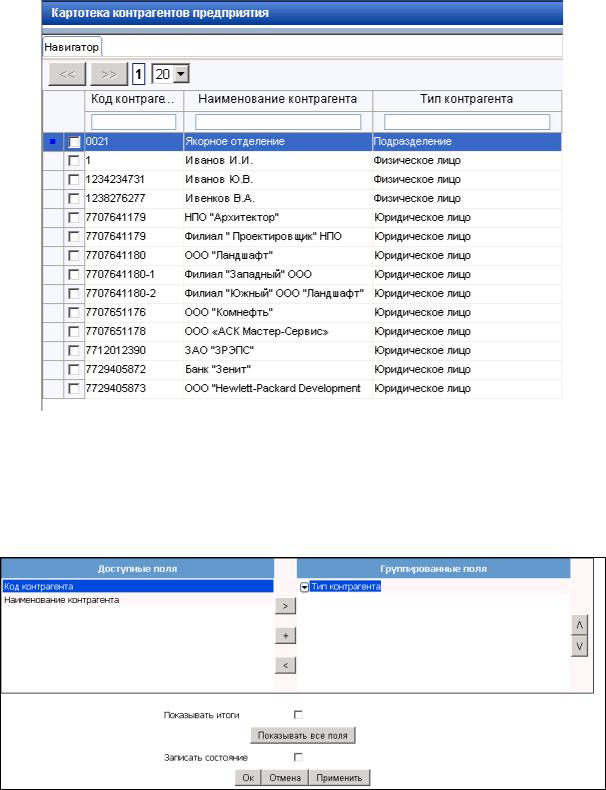This screenshot has width=606, height=790.
Task: Tick checkbox for row 0021
Action: [x=74, y=142]
